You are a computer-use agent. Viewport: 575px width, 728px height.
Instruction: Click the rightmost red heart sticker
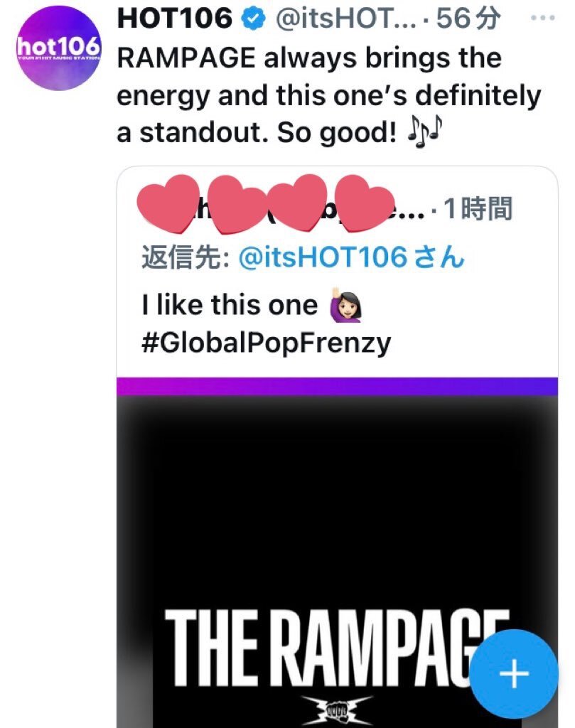(x=365, y=203)
